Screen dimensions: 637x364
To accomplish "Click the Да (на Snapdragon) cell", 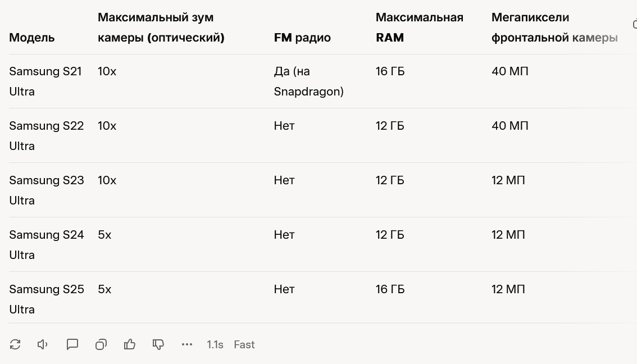I will tap(309, 81).
